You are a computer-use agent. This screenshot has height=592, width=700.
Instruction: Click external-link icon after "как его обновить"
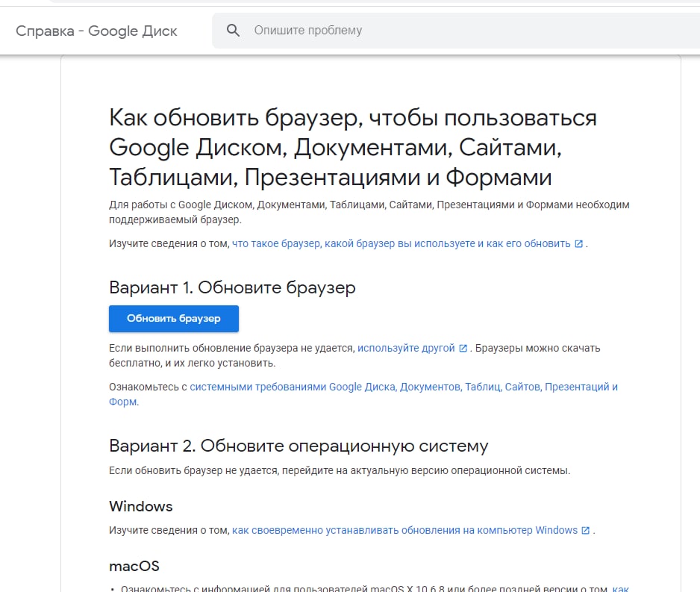pos(578,244)
